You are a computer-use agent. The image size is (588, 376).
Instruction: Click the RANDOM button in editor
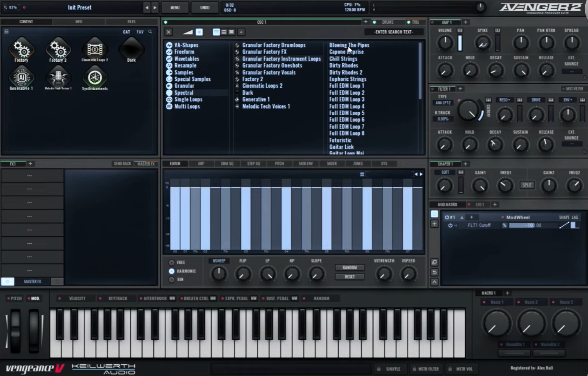350,268
